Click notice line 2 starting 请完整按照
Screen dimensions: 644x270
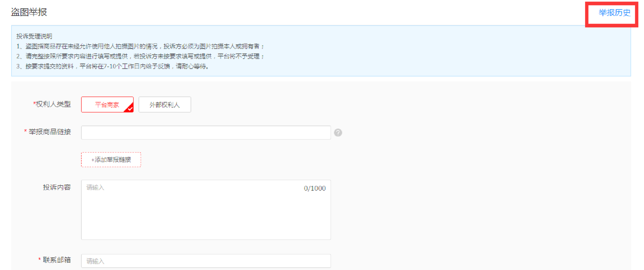(140, 56)
